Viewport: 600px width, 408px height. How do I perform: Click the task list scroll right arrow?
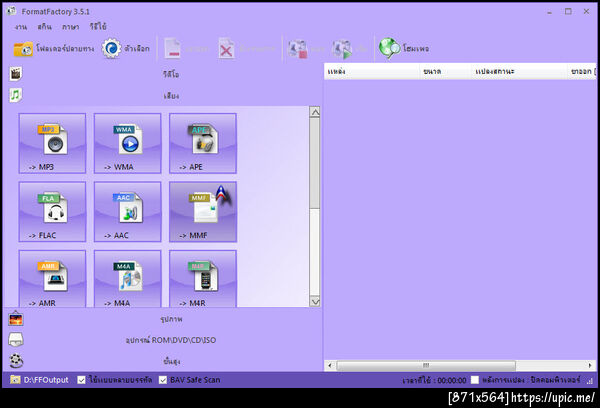(590, 365)
